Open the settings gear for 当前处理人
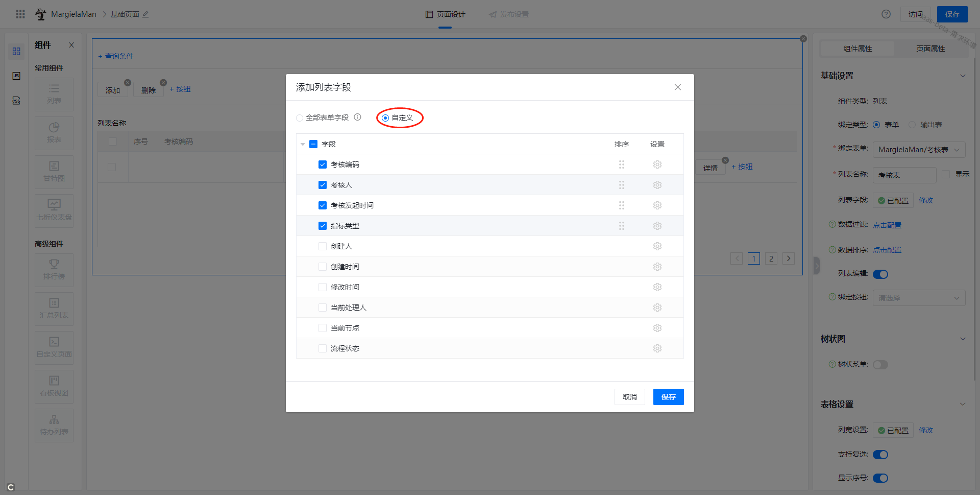Screen dimensions: 980x495 click(x=657, y=308)
